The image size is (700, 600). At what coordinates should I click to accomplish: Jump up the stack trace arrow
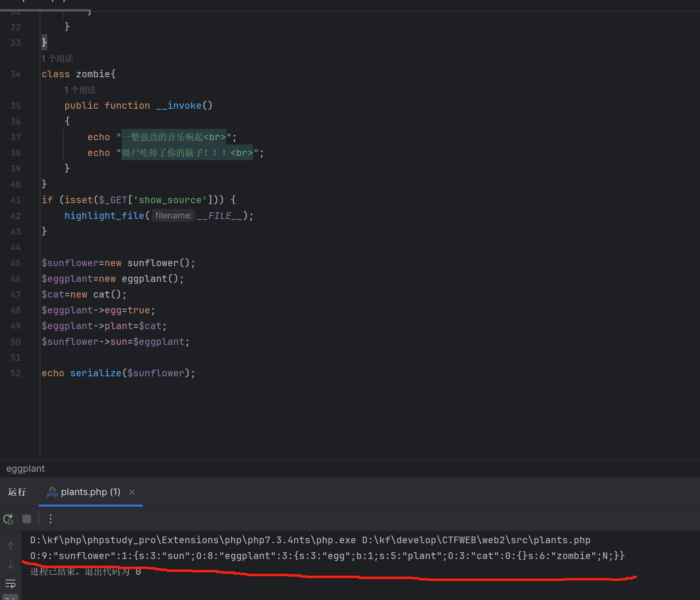pos(10,546)
